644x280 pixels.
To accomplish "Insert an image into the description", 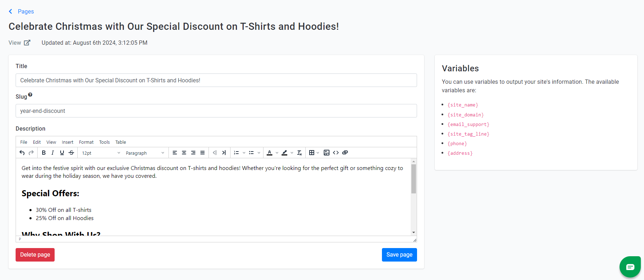I will pyautogui.click(x=327, y=153).
